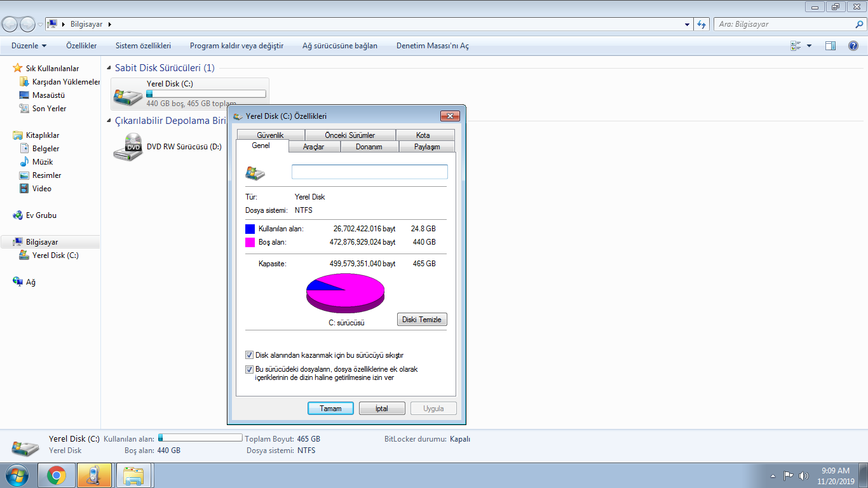Click the Ara: Bilgisayar search box

789,24
